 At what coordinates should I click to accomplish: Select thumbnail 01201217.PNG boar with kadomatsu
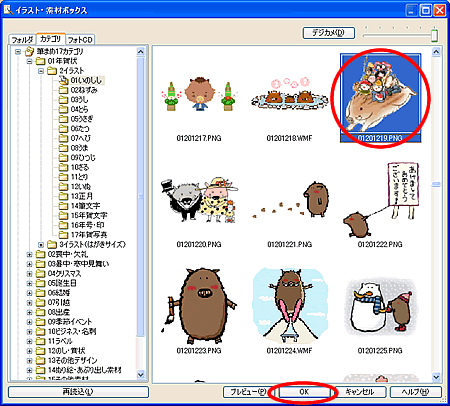point(199,96)
